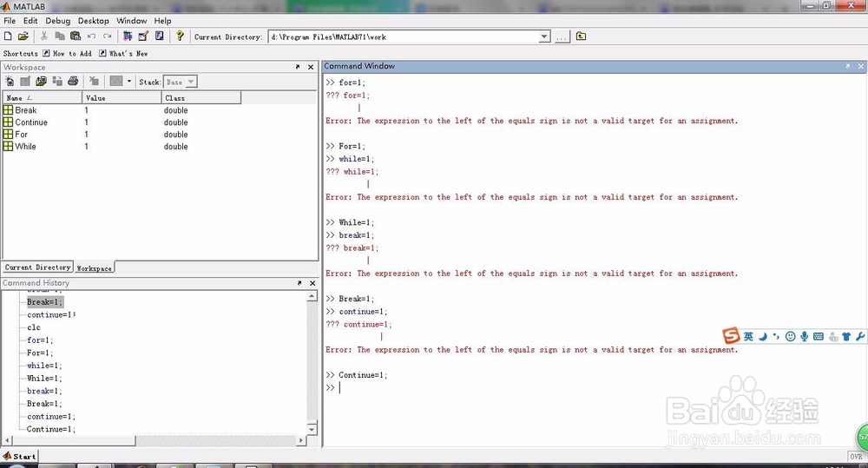868x468 pixels.
Task: Click Command History scroll up arrow
Action: [312, 296]
